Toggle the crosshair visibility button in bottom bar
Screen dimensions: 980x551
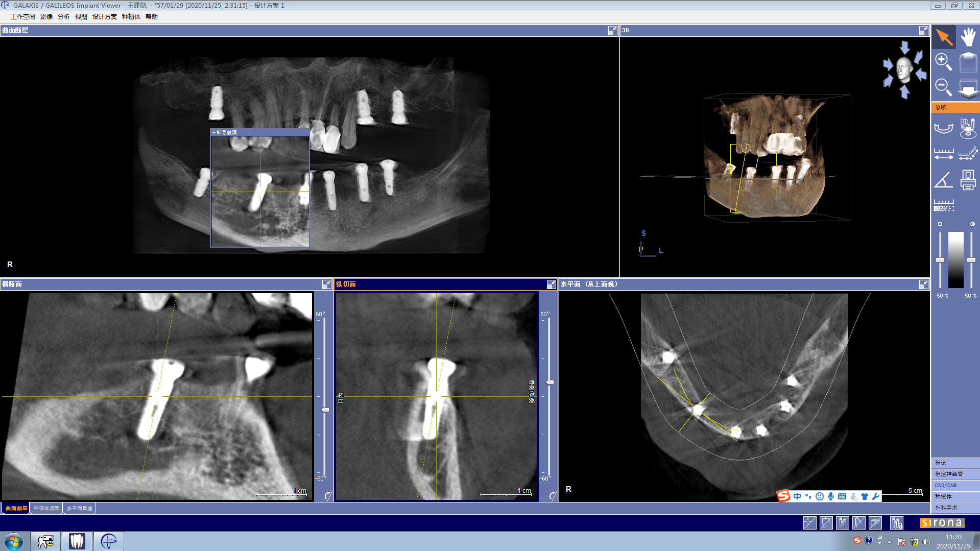(809, 522)
